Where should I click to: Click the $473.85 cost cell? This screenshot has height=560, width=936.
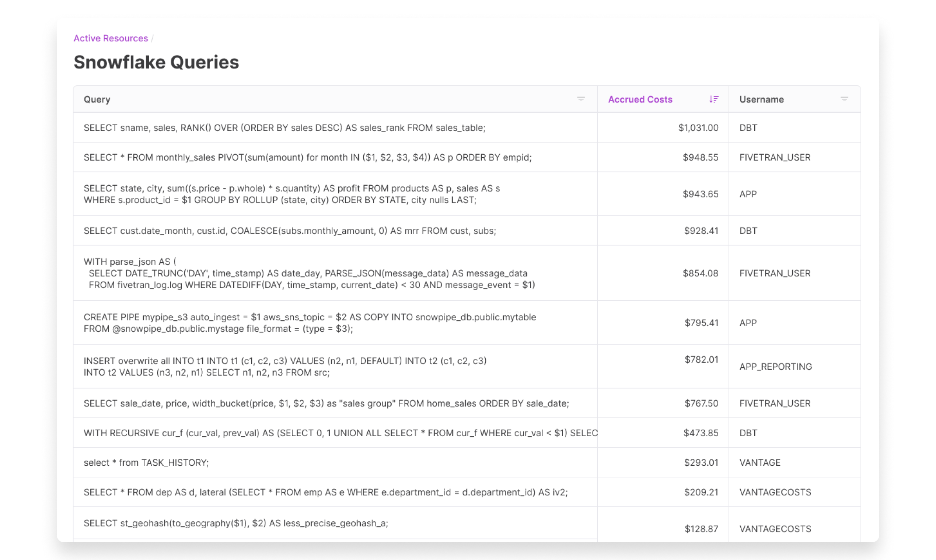click(x=701, y=433)
